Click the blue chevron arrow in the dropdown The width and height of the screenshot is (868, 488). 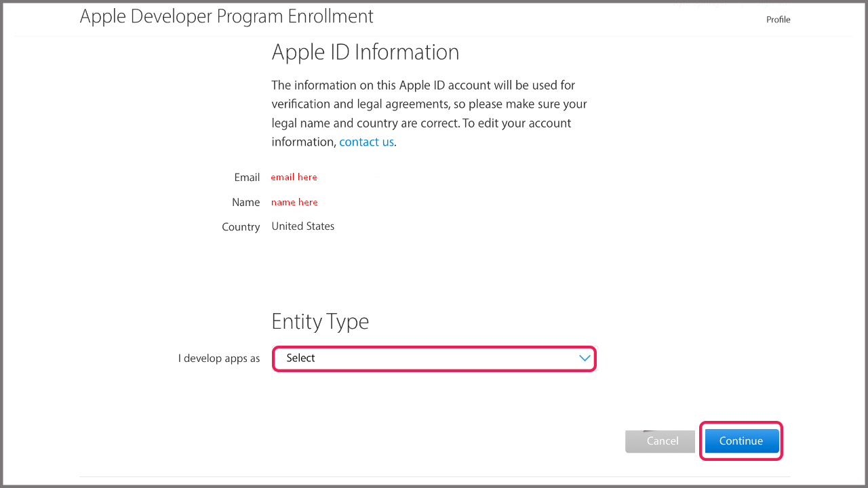[x=585, y=359]
